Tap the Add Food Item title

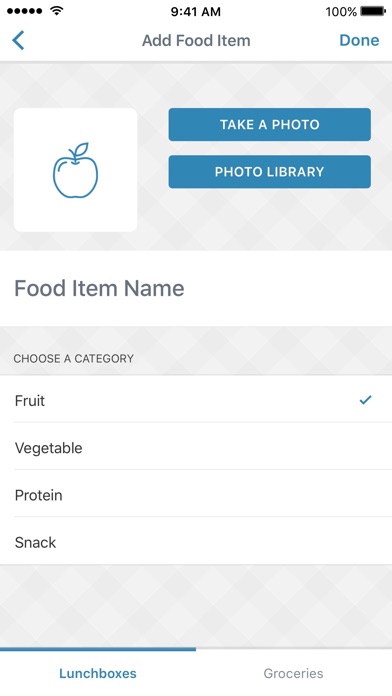pyautogui.click(x=196, y=40)
